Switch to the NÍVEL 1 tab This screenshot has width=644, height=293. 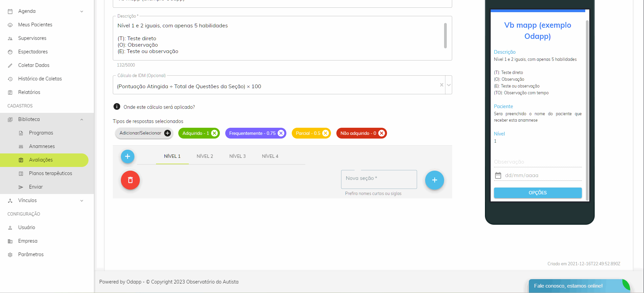(172, 156)
